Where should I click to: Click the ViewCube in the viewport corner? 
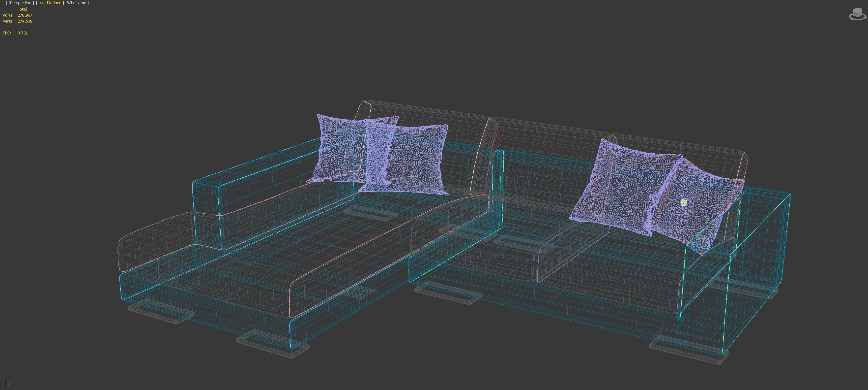[x=858, y=14]
